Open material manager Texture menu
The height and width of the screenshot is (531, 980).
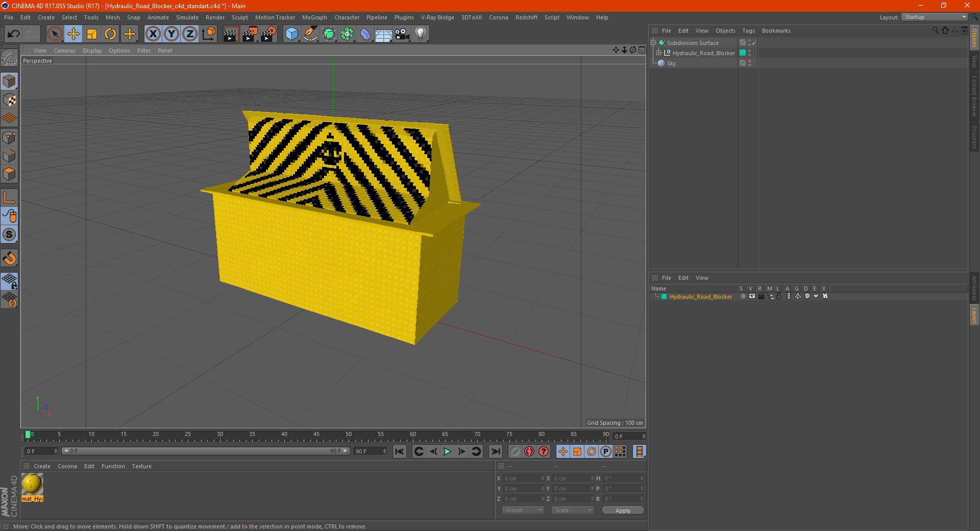coord(141,466)
